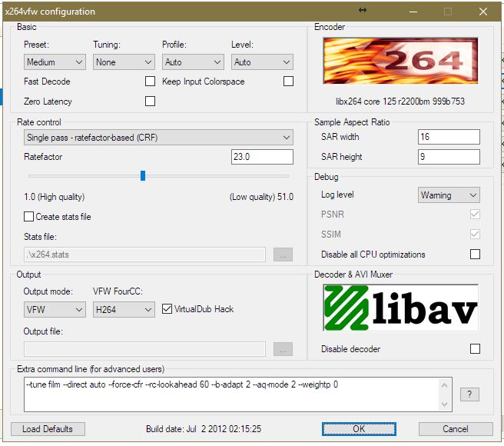Click the Stats file browse button
This screenshot has height=446, width=504.
coord(283,255)
